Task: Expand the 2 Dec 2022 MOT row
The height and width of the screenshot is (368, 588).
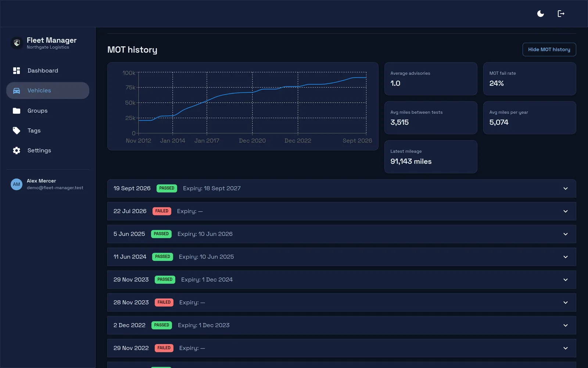Action: [x=341, y=325]
